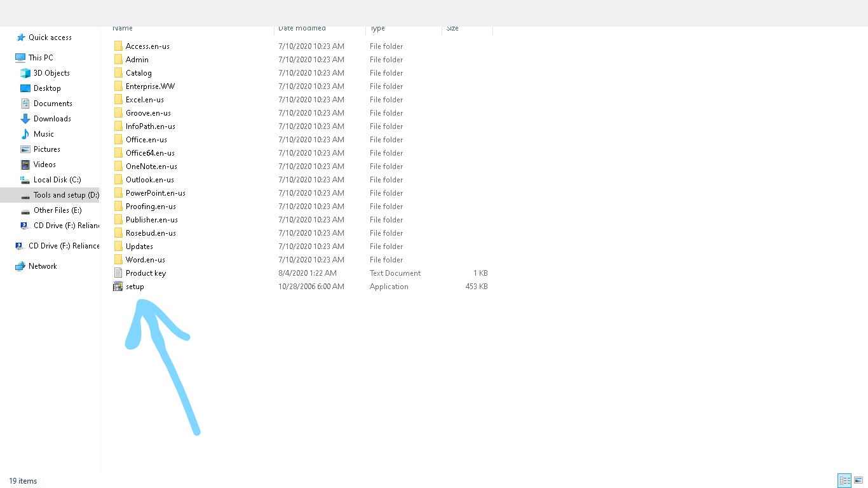Click the Admin folder icon
The height and width of the screenshot is (488, 868).
tap(118, 60)
